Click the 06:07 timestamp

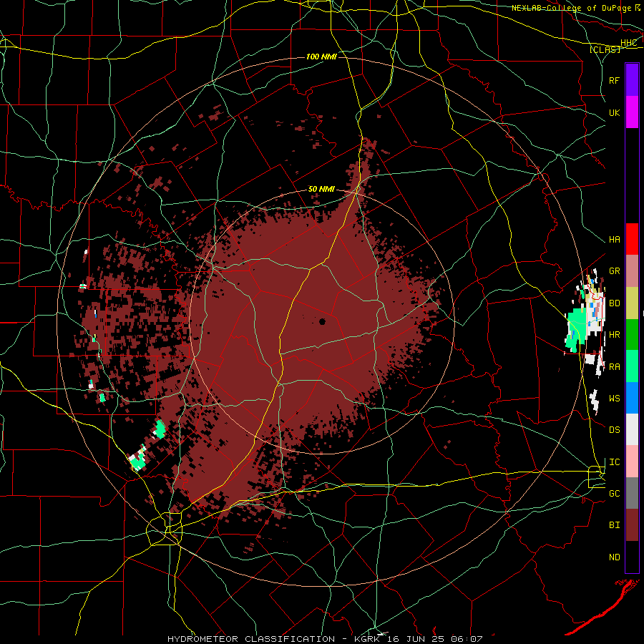[466, 639]
